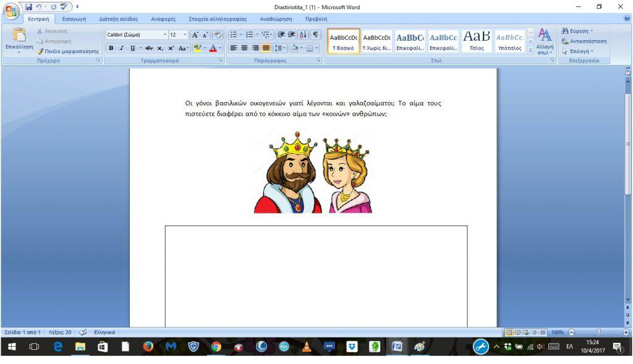Open VLC from the Windows taskbar

coord(307,347)
